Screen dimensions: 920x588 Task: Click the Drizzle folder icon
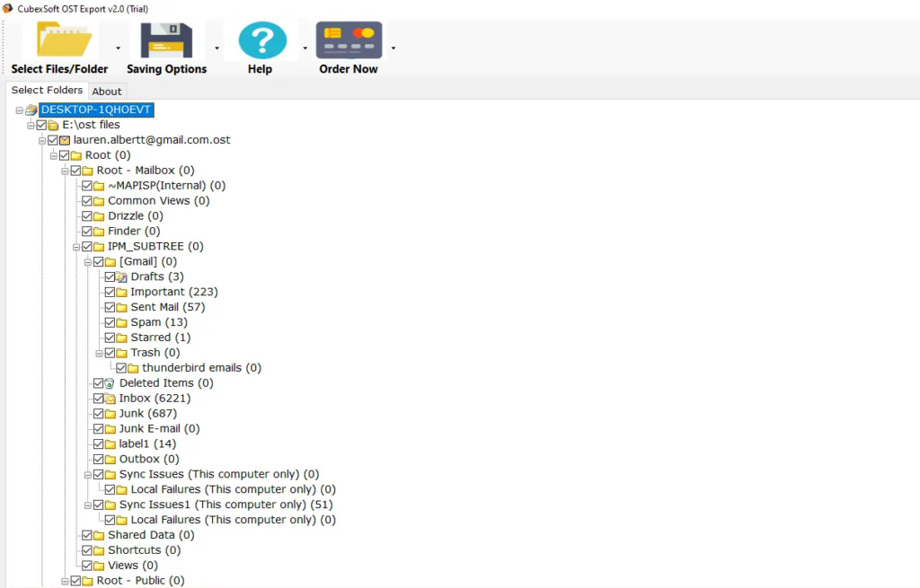pyautogui.click(x=99, y=216)
